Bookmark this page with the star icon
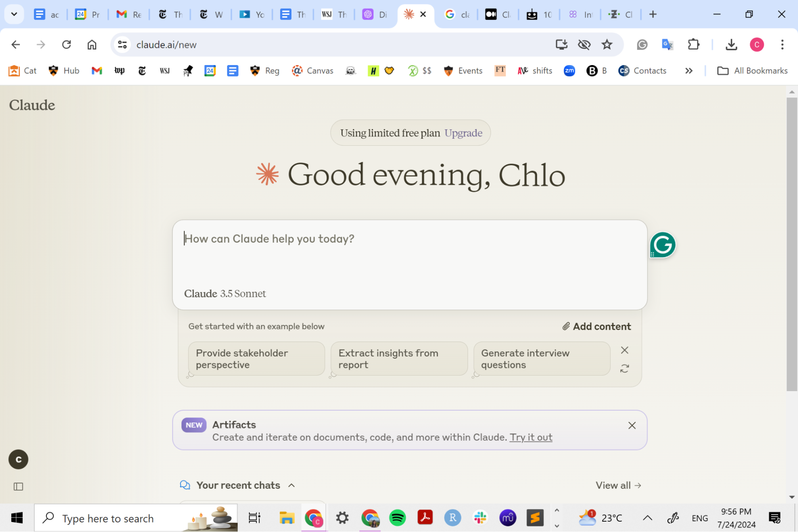The image size is (798, 532). click(x=606, y=44)
